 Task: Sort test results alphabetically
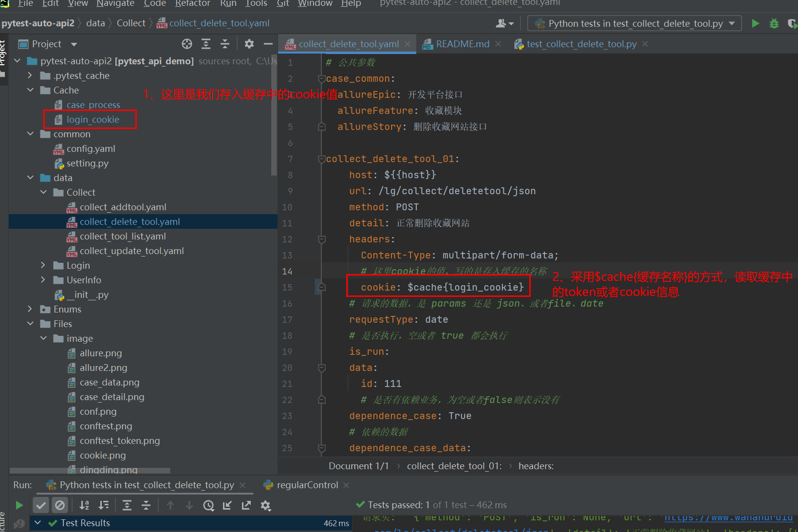coord(84,505)
